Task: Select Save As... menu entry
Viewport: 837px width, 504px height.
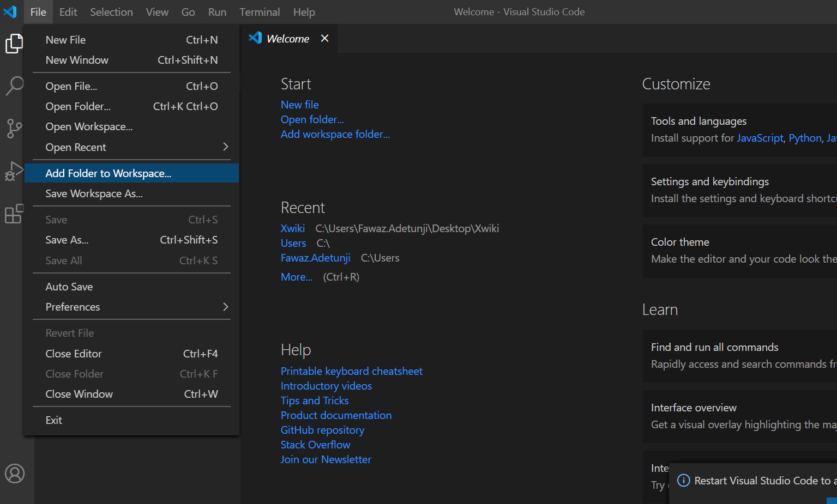Action: 131,240
